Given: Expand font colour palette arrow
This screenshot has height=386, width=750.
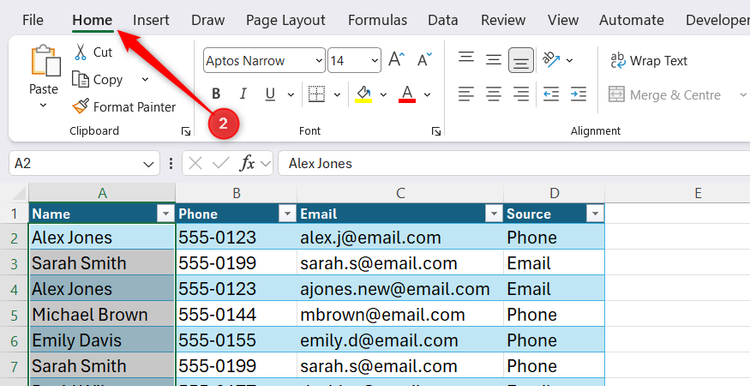Looking at the screenshot, I should (x=427, y=95).
